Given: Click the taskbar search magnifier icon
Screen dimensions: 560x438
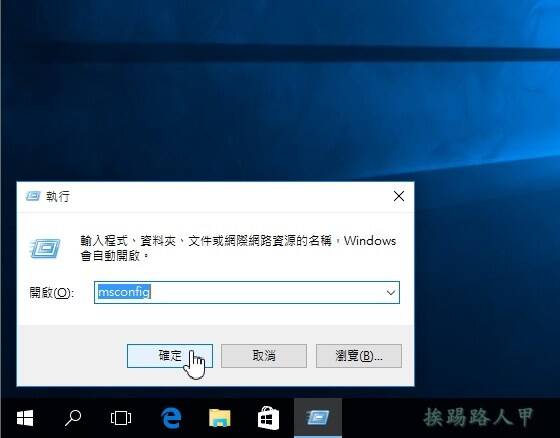Looking at the screenshot, I should [73, 418].
